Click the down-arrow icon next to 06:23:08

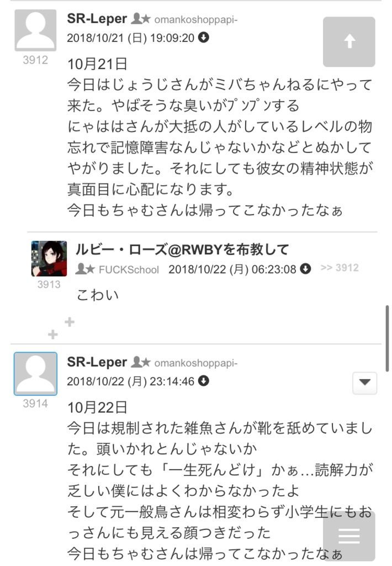pyautogui.click(x=305, y=269)
